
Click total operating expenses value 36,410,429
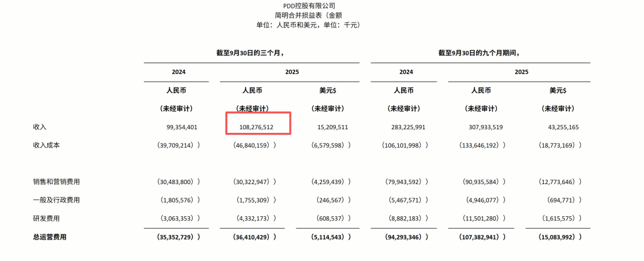coord(256,237)
